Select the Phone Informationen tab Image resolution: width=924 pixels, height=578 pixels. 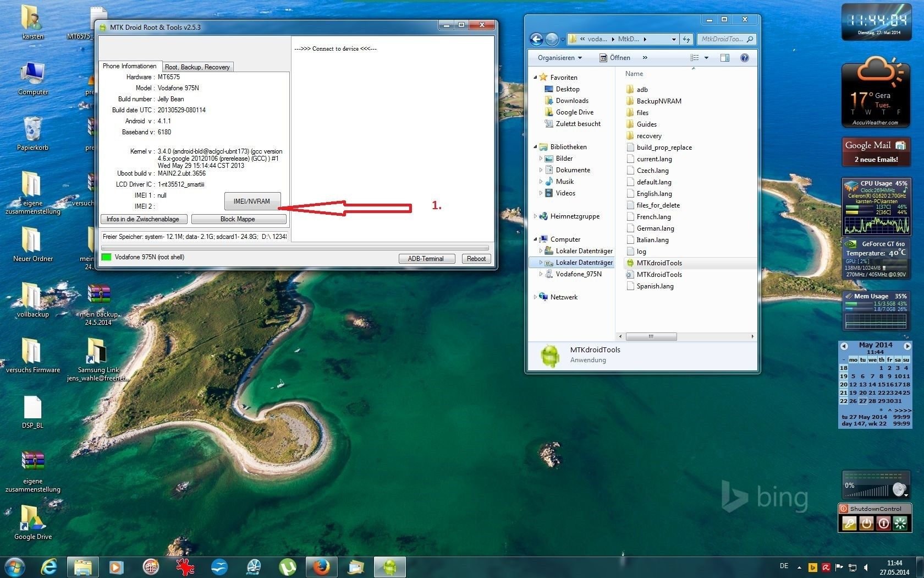[x=130, y=66]
